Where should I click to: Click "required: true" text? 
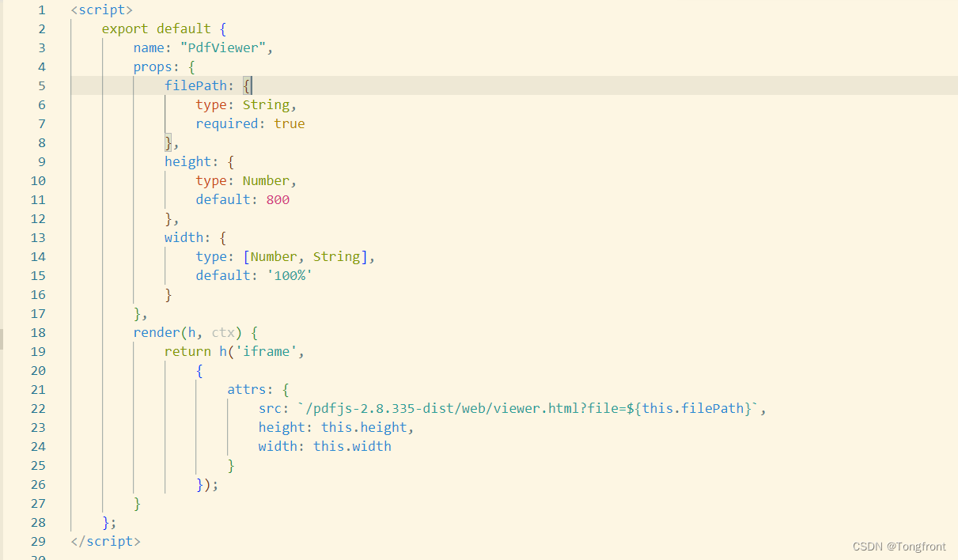(x=251, y=124)
